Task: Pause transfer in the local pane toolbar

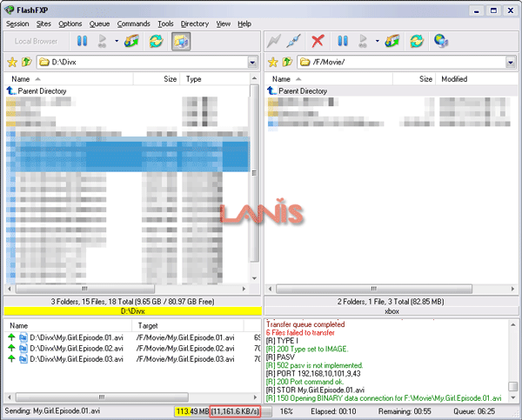Action: 82,41
